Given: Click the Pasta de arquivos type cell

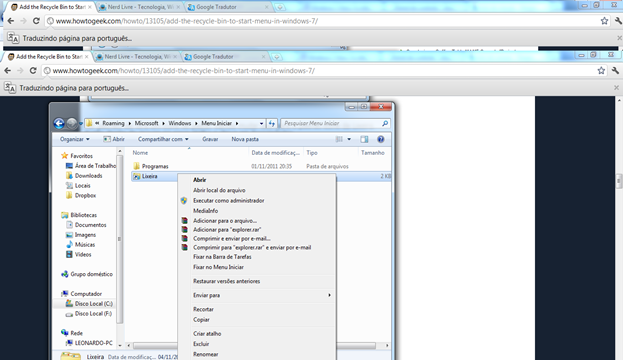Looking at the screenshot, I should (327, 166).
